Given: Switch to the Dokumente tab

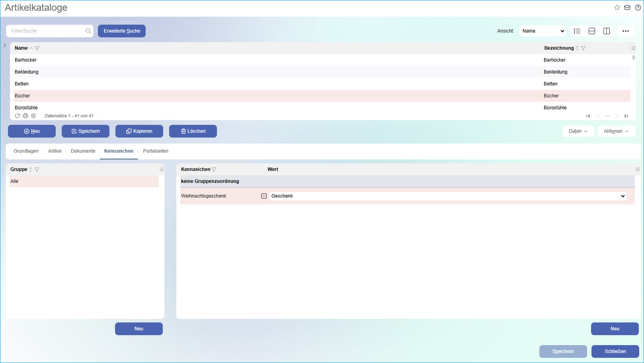Looking at the screenshot, I should 83,151.
